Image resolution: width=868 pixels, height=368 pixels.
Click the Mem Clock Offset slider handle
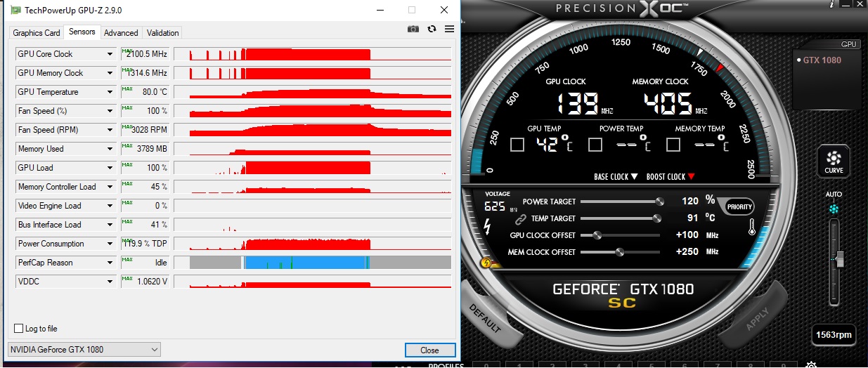click(619, 252)
